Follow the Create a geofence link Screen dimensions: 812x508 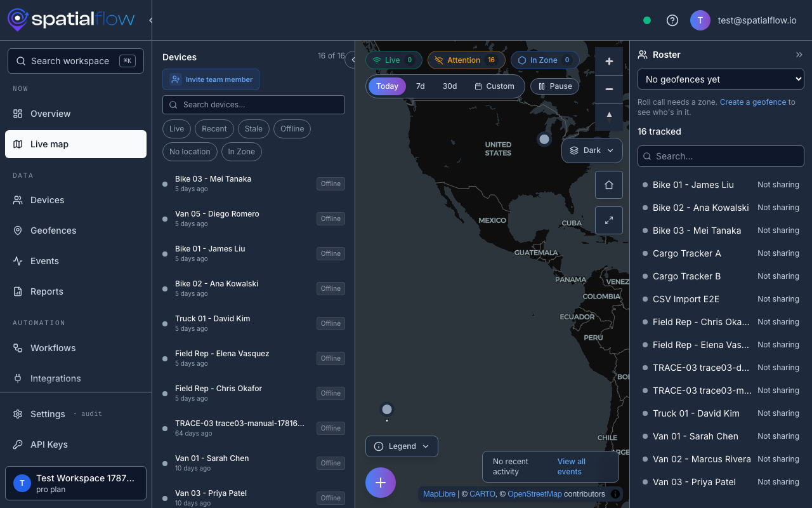click(752, 102)
